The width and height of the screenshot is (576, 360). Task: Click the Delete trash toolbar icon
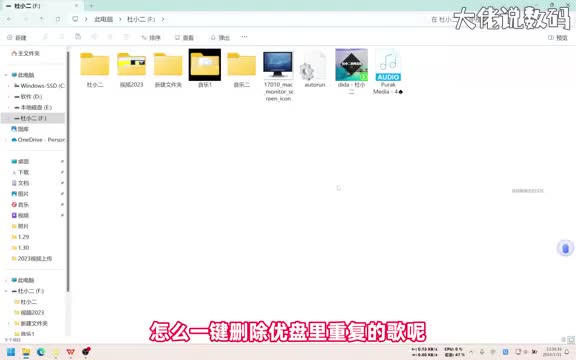126,37
